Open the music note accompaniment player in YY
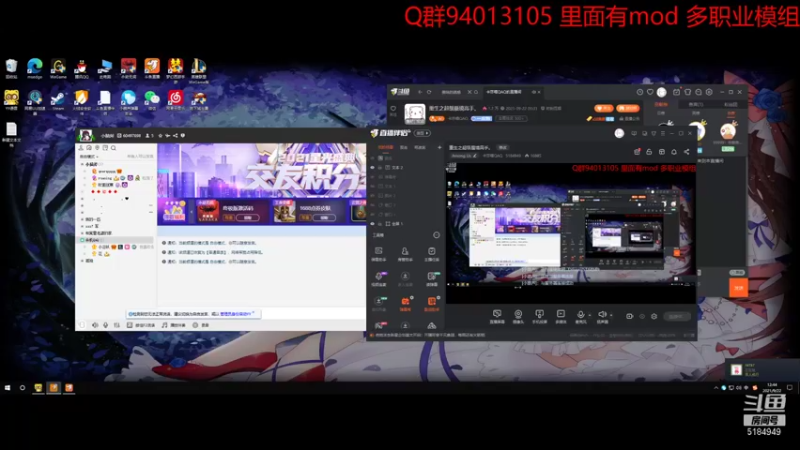Viewport: 800px width, 450px height. [164, 325]
